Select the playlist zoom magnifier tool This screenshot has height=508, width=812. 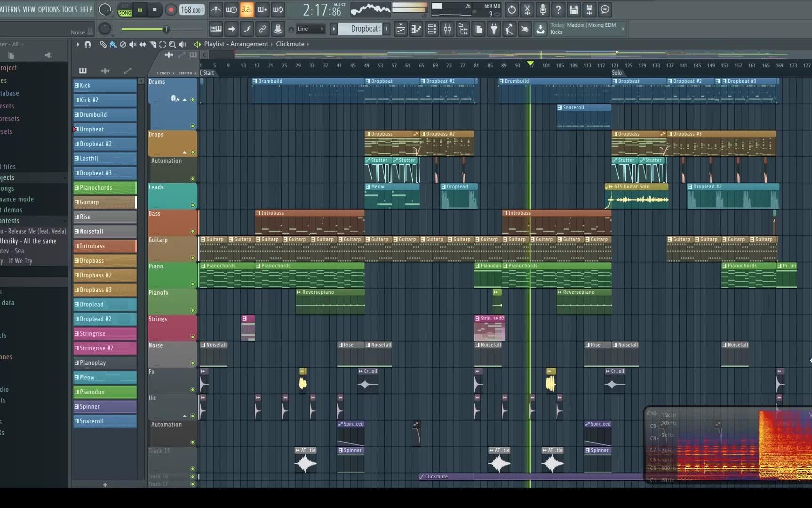coord(173,44)
